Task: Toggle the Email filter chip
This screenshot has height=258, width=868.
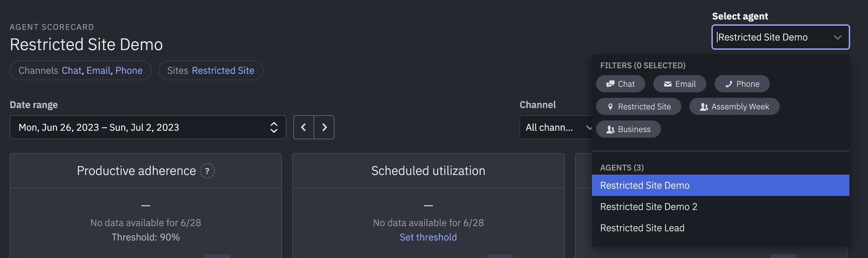Action: click(679, 84)
